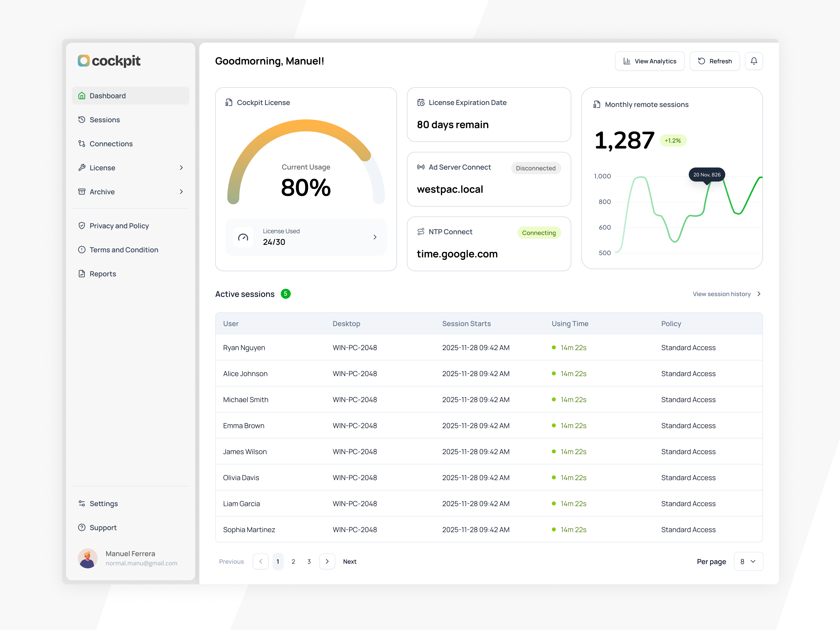Select the Ad Server Connect broadcast icon
The image size is (840, 630).
pos(421,167)
